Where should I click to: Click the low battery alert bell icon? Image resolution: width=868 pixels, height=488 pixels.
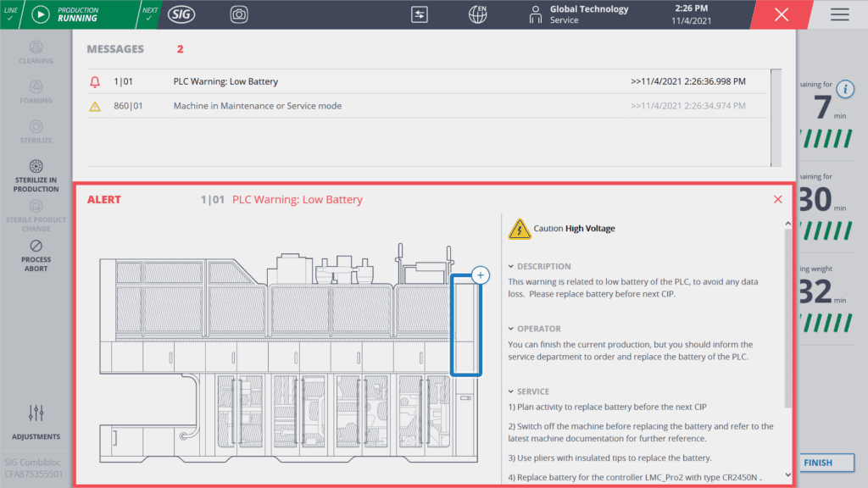point(93,81)
